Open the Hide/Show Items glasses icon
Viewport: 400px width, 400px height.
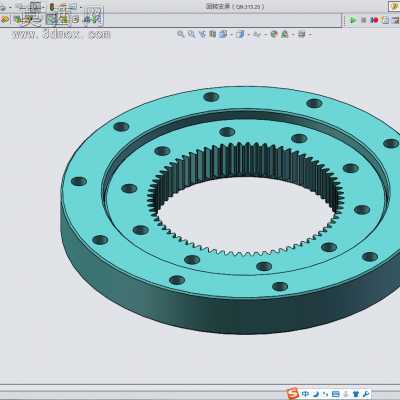[x=257, y=34]
